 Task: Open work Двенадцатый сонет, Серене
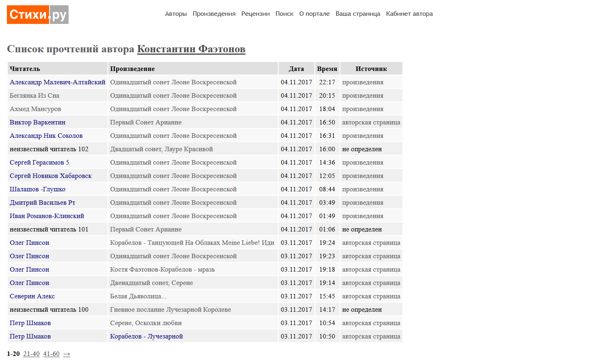[151, 283]
